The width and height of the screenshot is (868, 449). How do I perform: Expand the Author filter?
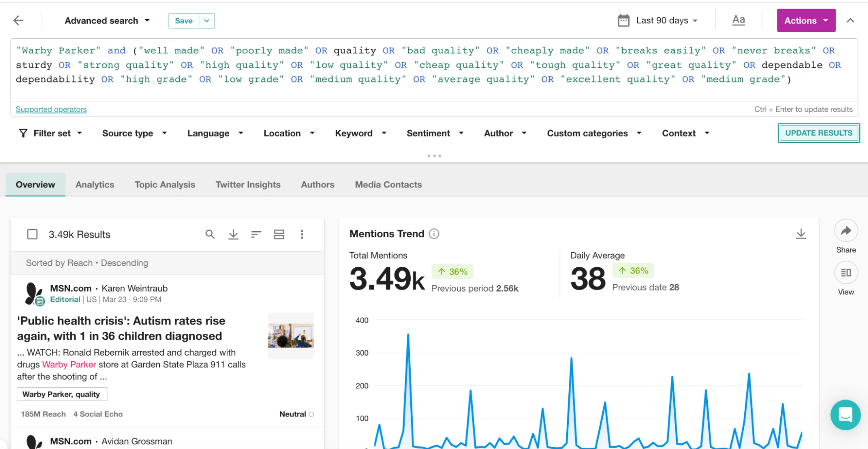click(505, 133)
